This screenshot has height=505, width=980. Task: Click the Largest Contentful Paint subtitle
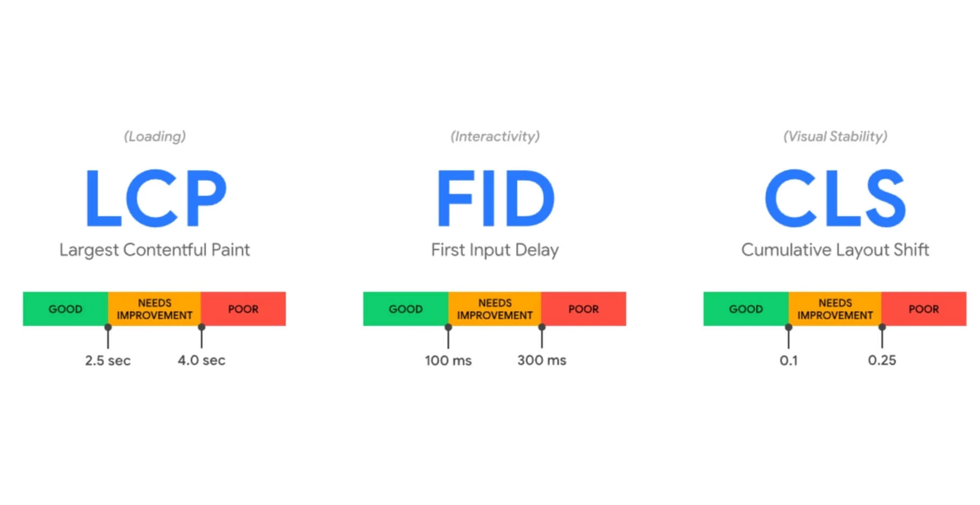[155, 250]
